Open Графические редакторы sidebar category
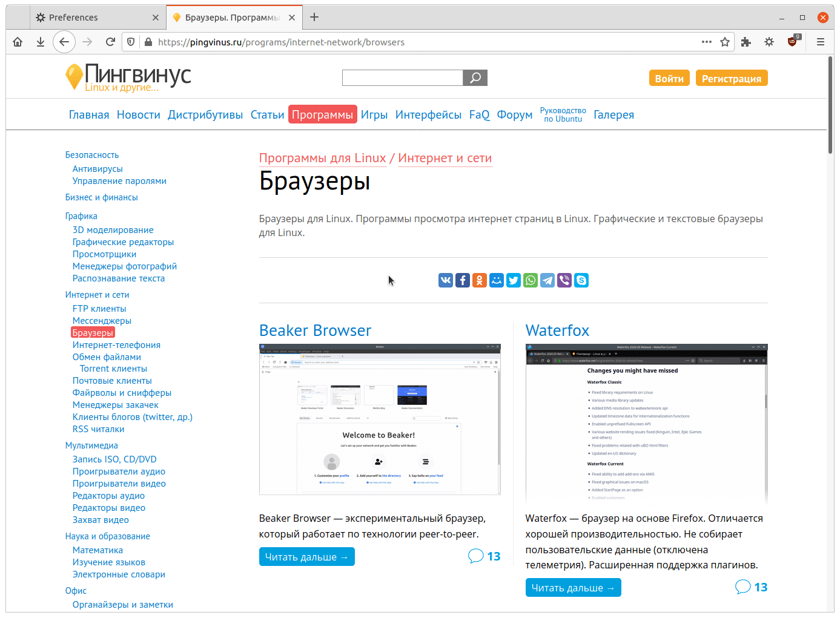The height and width of the screenshot is (618, 840). [x=123, y=242]
